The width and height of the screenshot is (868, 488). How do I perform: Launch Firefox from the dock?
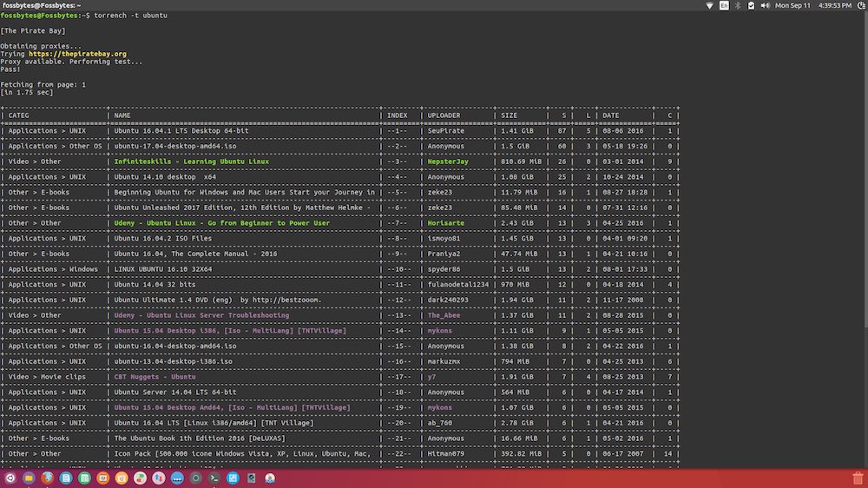47,478
